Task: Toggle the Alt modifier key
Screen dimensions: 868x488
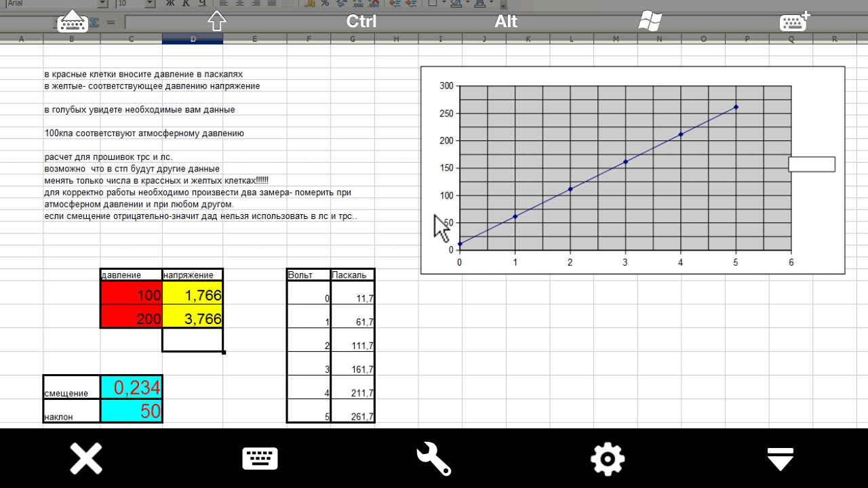Action: (506, 21)
